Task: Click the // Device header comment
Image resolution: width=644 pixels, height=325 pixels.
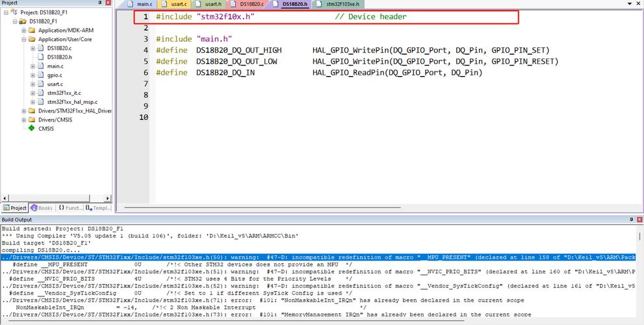Action: point(370,17)
